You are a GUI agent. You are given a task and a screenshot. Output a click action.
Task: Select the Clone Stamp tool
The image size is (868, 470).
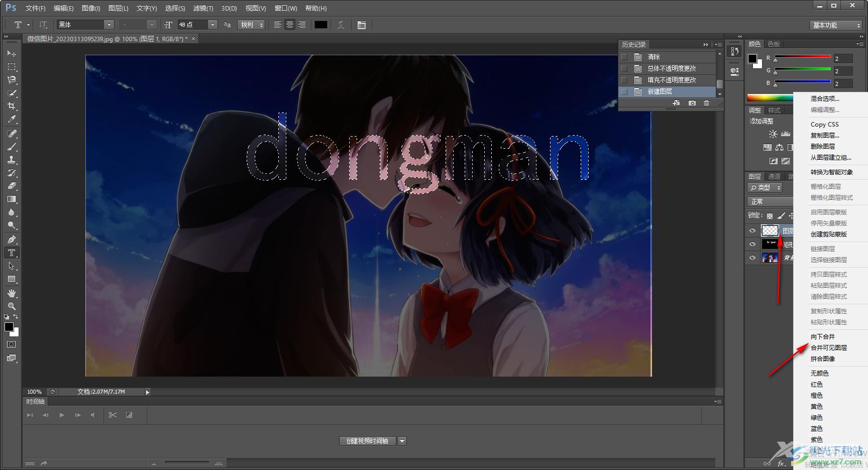pos(12,160)
